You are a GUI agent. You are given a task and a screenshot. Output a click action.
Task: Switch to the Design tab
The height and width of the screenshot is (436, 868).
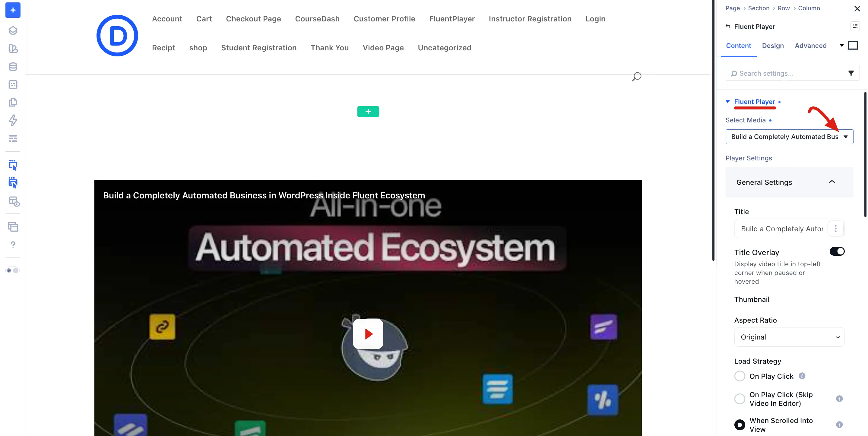point(773,46)
